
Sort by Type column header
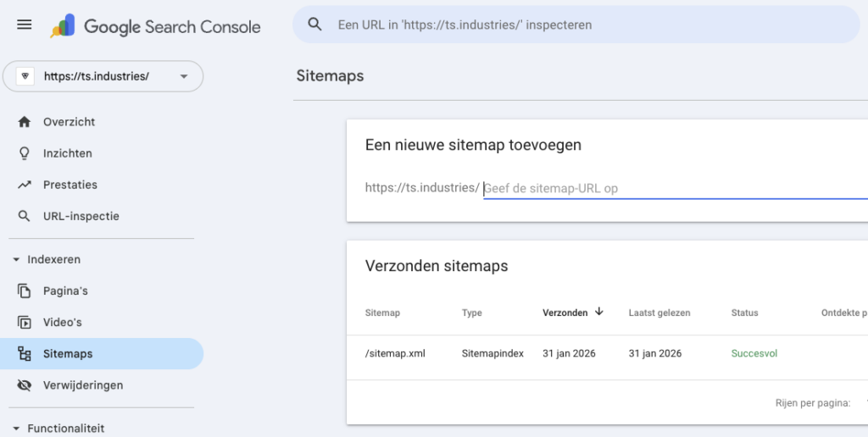coord(471,313)
